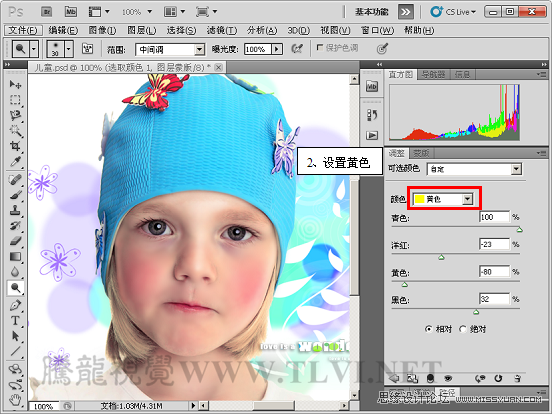Select the Path Selection tool
Screen dimensions: 552x414
pyautogui.click(x=15, y=336)
